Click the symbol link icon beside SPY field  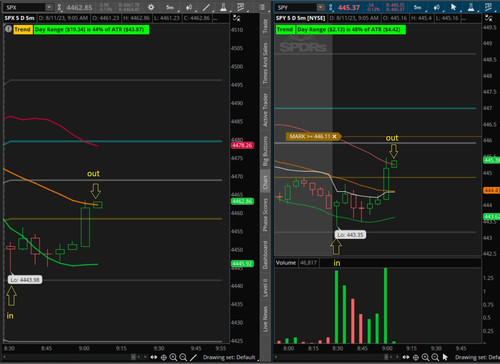point(331,7)
